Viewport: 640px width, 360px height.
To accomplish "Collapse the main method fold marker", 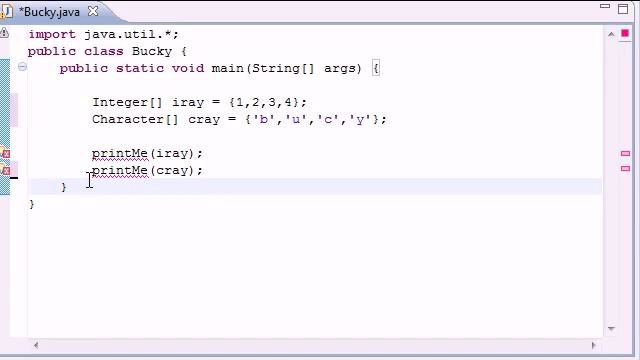I will point(22,67).
